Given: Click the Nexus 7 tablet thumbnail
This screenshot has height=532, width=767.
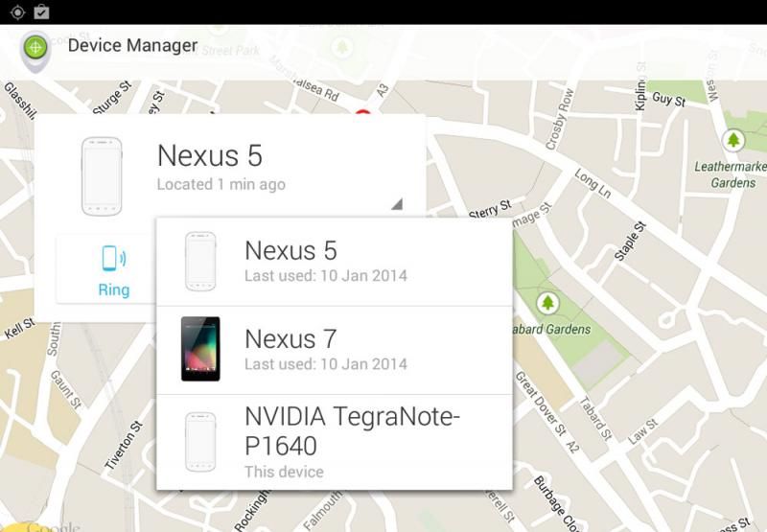Looking at the screenshot, I should coord(200,349).
